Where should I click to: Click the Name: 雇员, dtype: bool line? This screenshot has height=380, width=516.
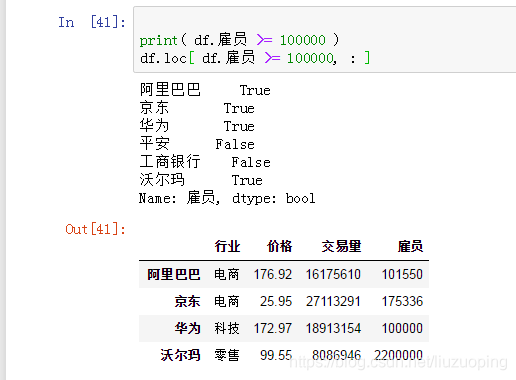[227, 198]
